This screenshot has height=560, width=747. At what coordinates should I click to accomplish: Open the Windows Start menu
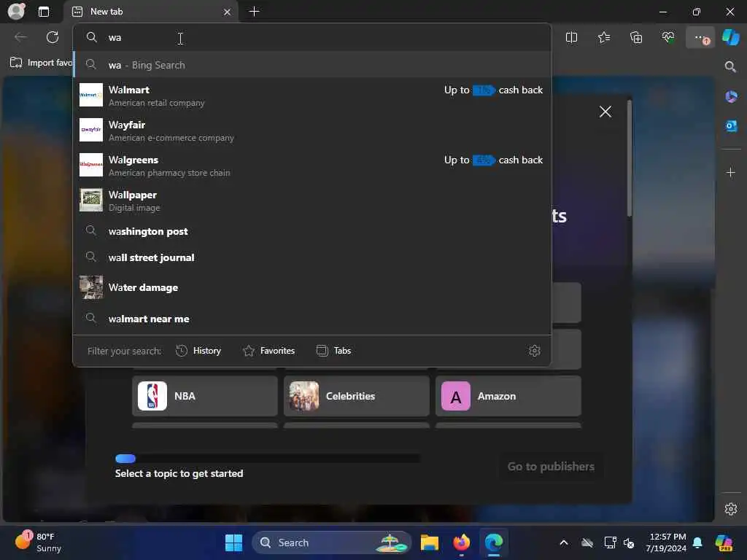coord(233,542)
